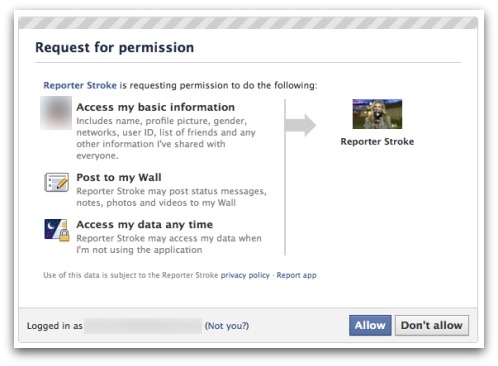Click the Not you? link
Image resolution: width=498 pixels, height=366 pixels.
coord(227,326)
